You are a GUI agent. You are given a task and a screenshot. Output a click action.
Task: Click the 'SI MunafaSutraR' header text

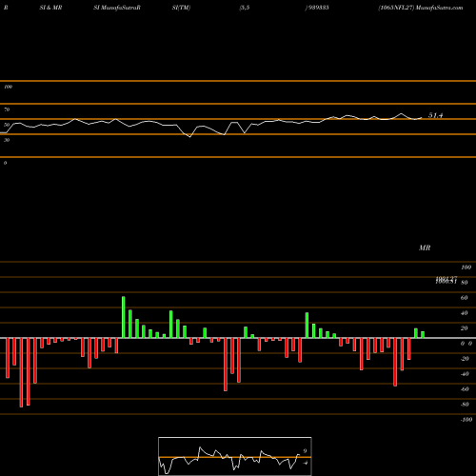117,8
